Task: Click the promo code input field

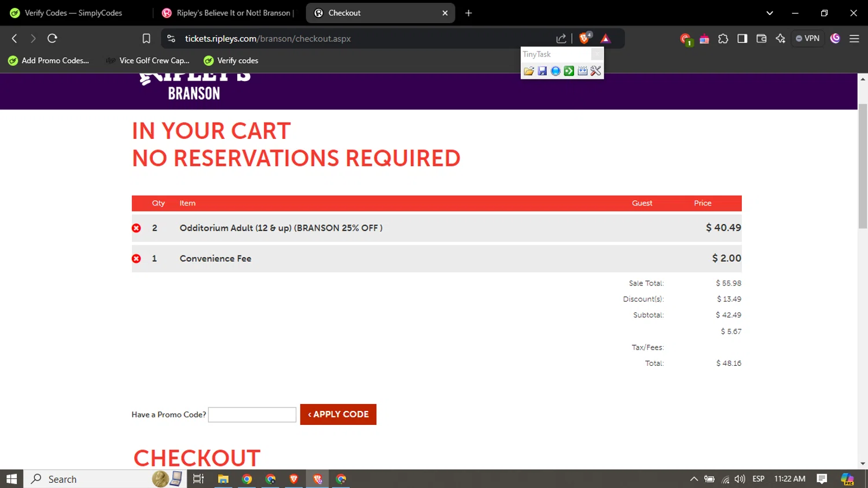Action: [x=252, y=414]
